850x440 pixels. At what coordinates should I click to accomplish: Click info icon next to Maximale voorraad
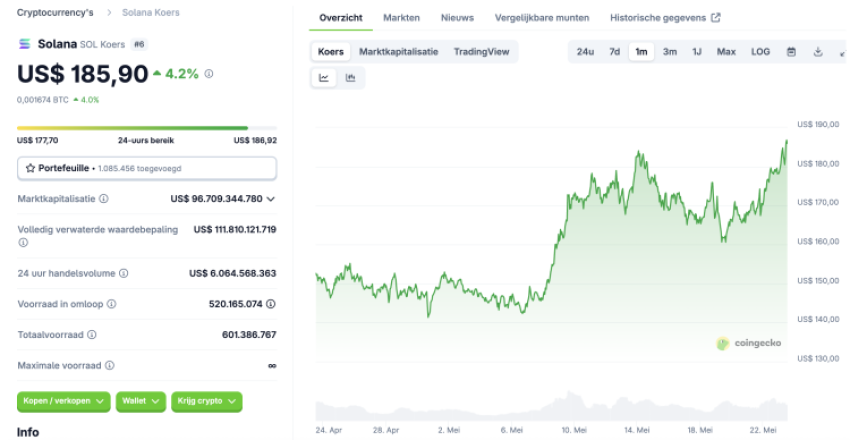click(x=108, y=366)
